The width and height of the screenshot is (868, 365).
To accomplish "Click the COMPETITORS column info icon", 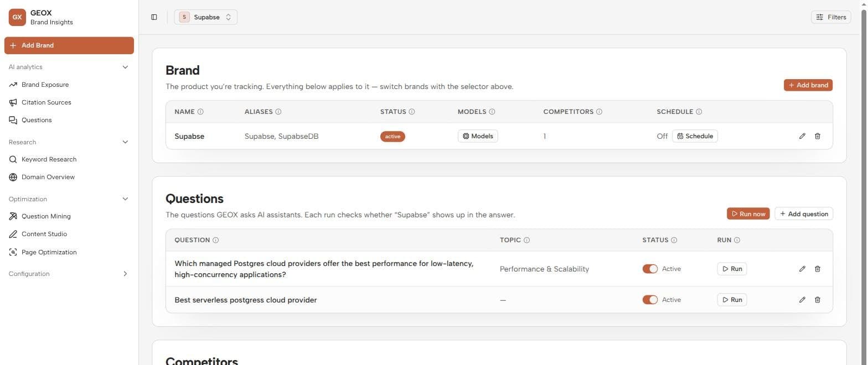I will click(x=599, y=112).
